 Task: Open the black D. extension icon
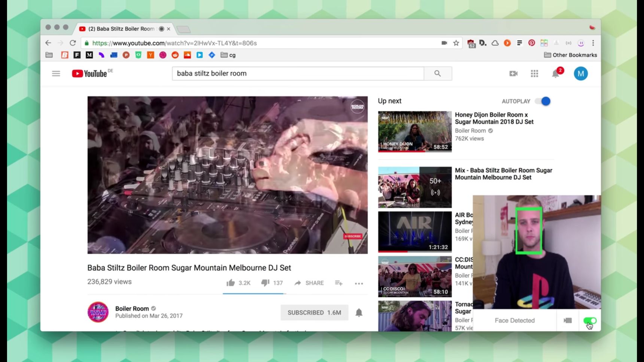point(483,43)
